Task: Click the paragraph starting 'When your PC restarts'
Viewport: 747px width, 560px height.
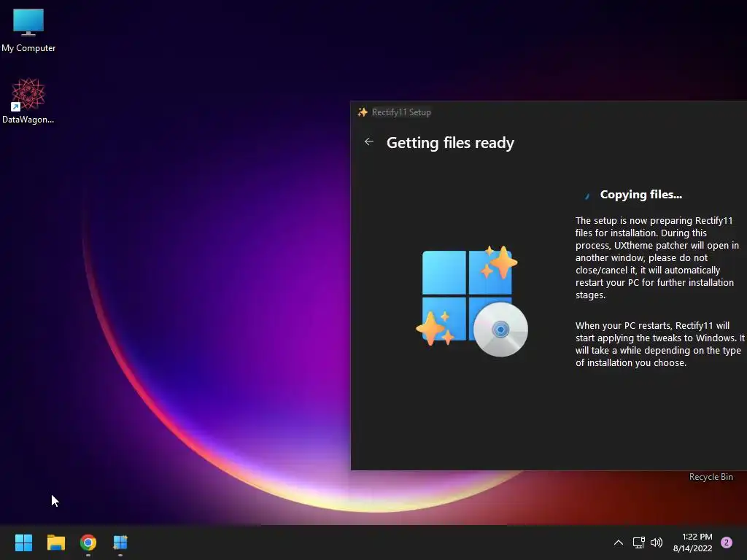Action: click(659, 344)
